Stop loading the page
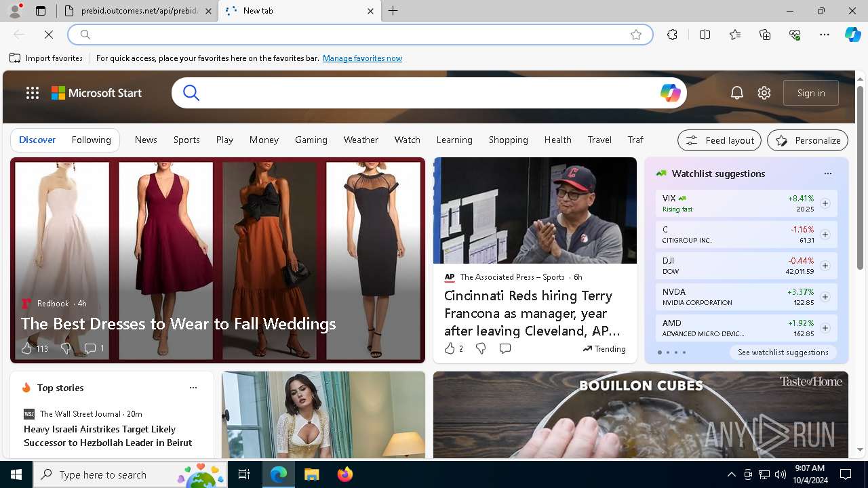Screen dimensions: 868x488 point(49,35)
